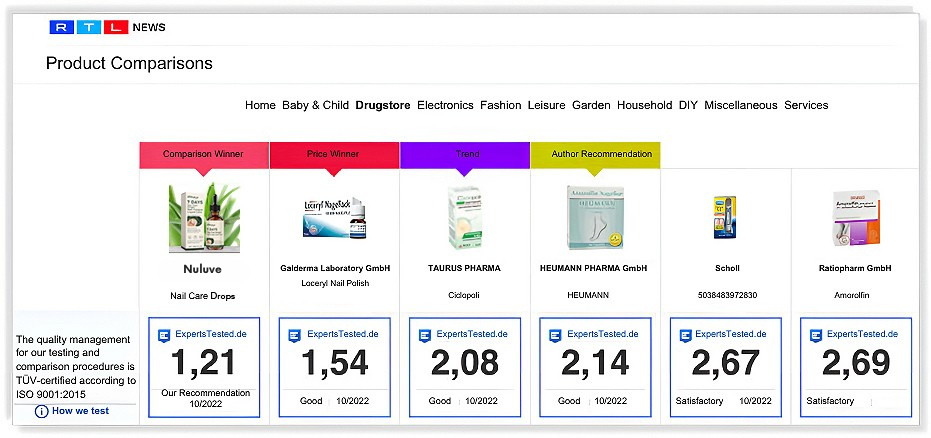Click the Our Recommendation 10/2022 label
This screenshot has height=438, width=931.
tap(205, 398)
